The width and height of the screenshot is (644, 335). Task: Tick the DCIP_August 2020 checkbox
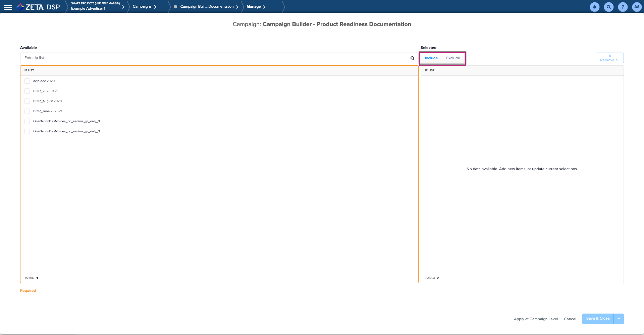click(x=27, y=101)
